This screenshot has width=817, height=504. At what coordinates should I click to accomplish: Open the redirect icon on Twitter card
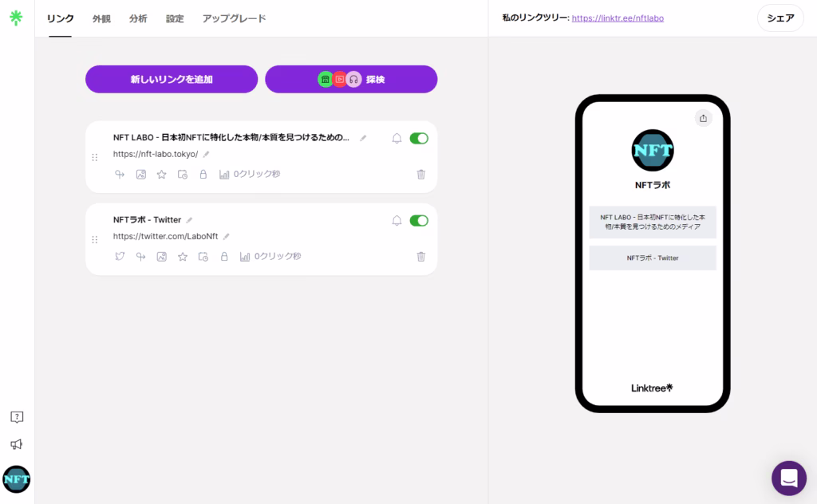coord(140,256)
